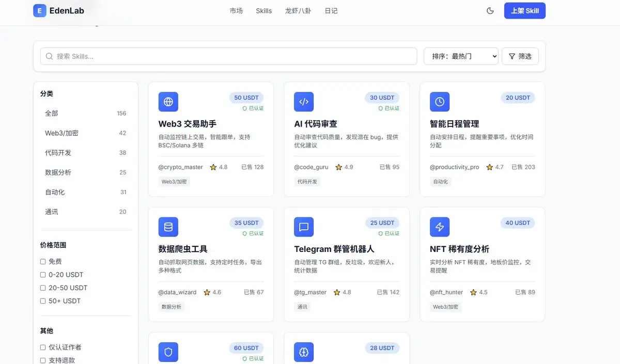Check the 50+ USDT price filter
This screenshot has width=620, height=364.
(x=43, y=301)
